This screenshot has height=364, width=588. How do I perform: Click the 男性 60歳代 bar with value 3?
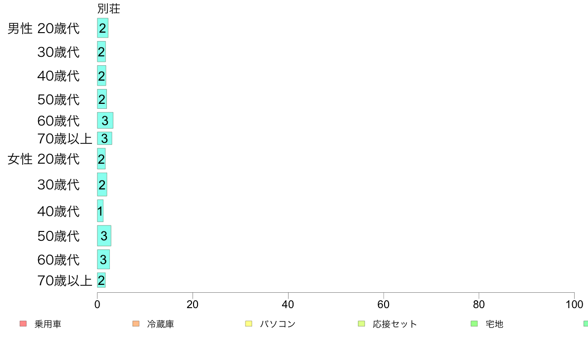pos(105,120)
